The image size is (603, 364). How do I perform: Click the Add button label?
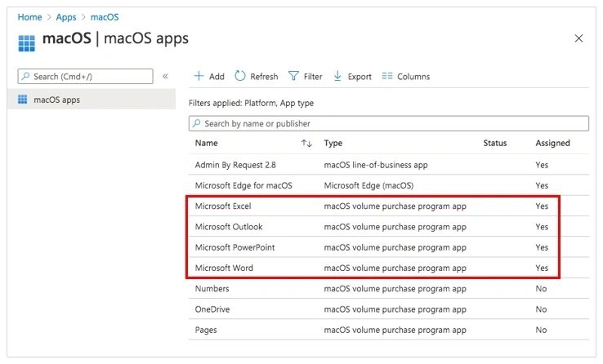217,77
